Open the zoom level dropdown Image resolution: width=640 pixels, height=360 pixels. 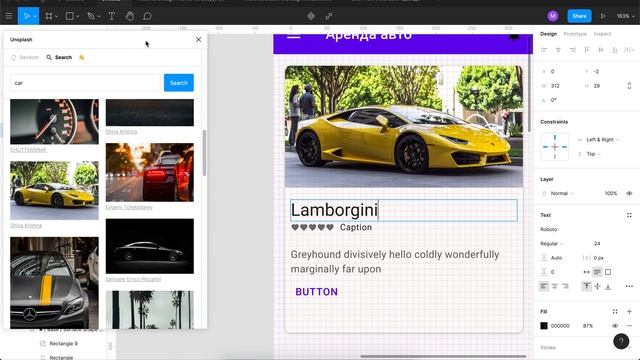coord(625,16)
